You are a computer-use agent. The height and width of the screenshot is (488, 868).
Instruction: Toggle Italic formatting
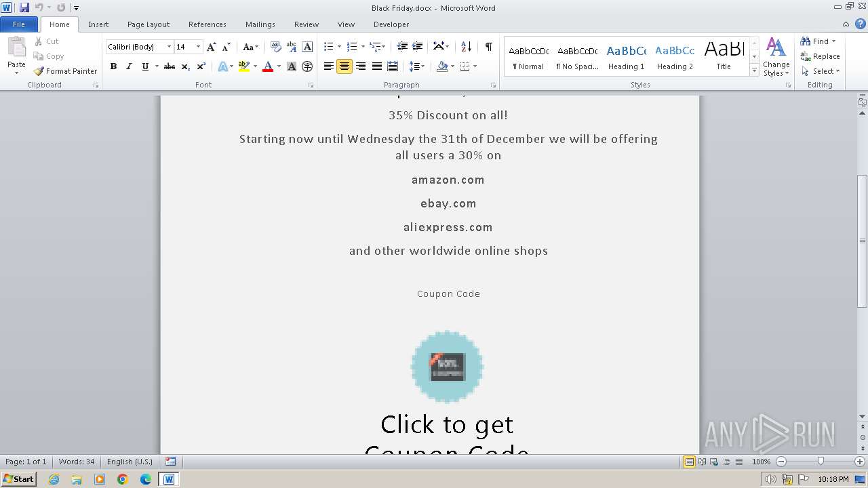[x=129, y=66]
